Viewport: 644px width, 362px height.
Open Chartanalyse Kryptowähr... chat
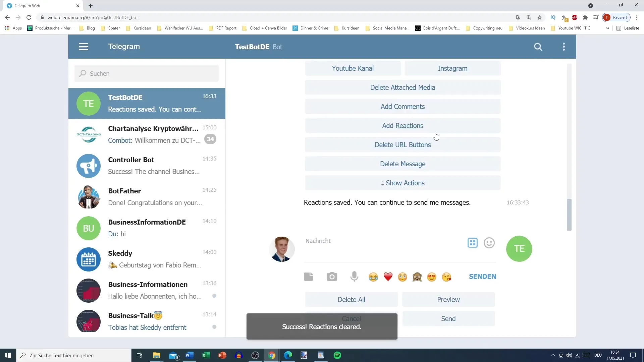147,134
